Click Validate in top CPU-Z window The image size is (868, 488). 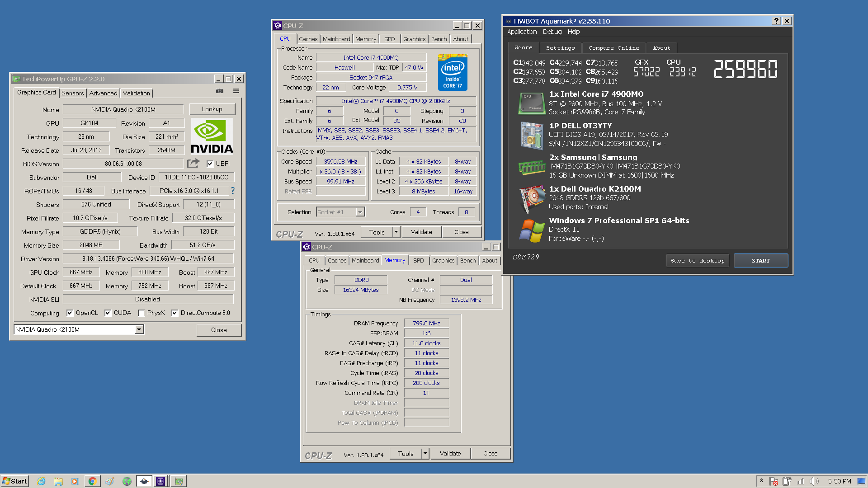[421, 232]
